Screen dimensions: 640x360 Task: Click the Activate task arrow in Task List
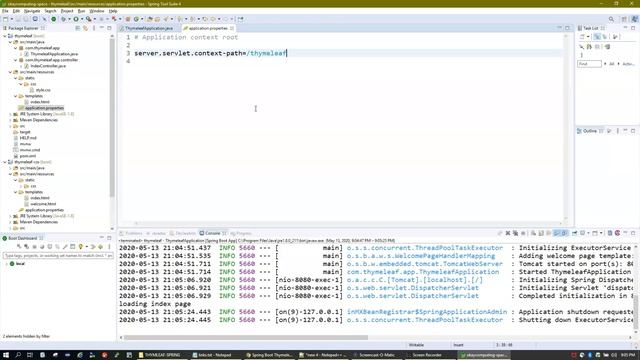619,64
